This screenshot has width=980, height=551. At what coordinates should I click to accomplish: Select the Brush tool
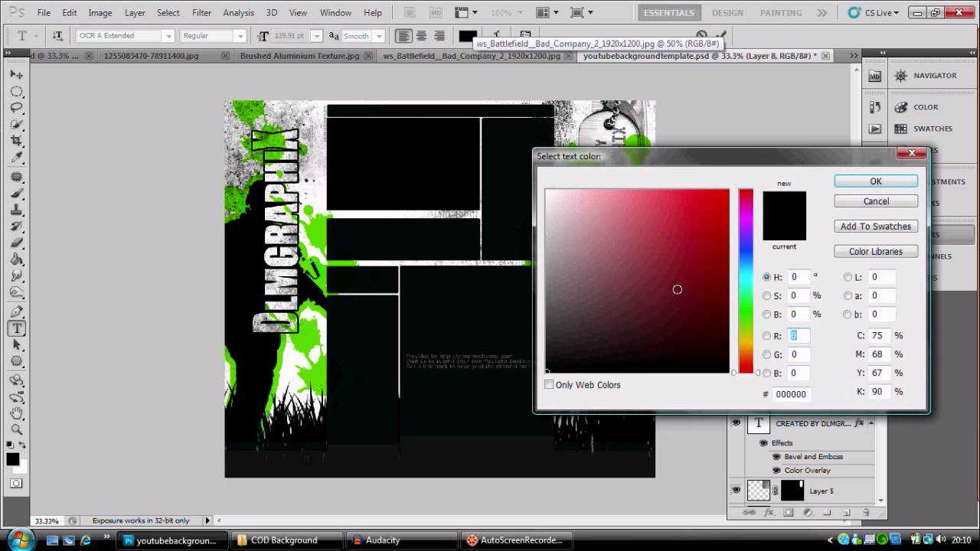[x=16, y=194]
